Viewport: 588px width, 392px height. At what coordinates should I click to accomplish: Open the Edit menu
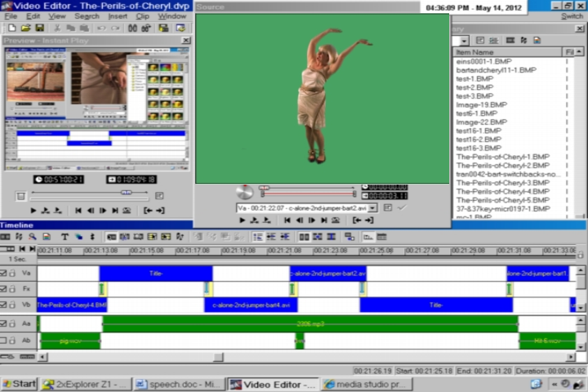(33, 16)
